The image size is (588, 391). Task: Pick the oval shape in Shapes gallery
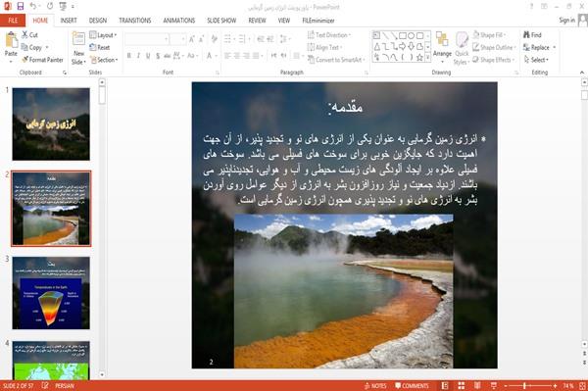point(411,35)
